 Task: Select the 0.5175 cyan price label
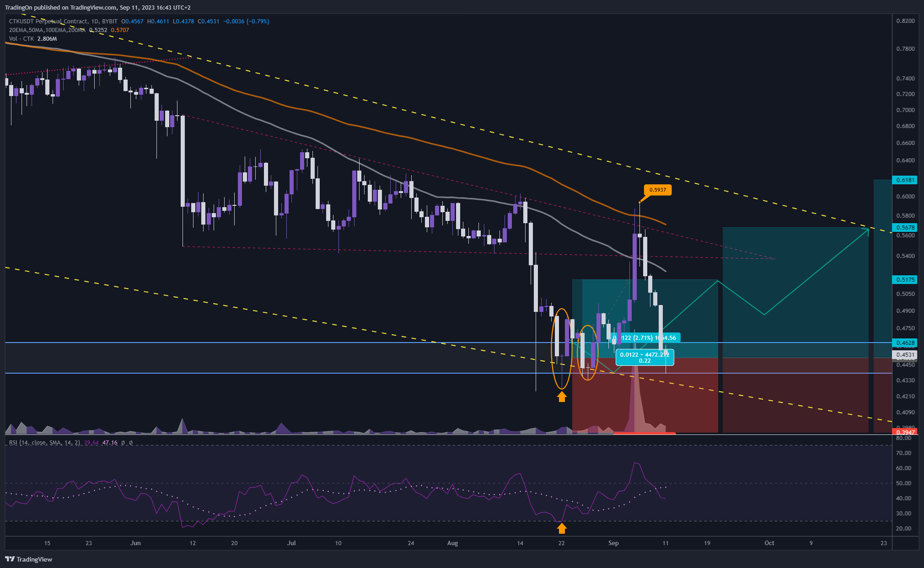point(905,279)
